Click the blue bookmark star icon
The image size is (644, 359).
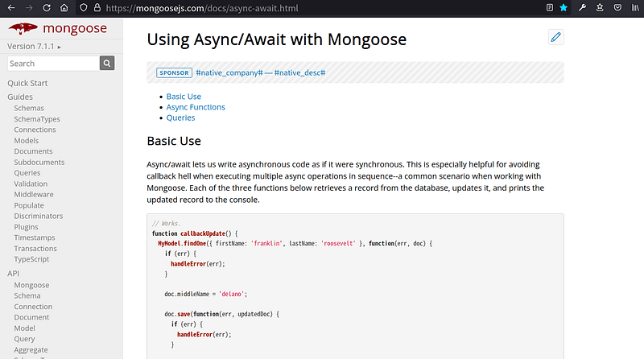click(563, 8)
